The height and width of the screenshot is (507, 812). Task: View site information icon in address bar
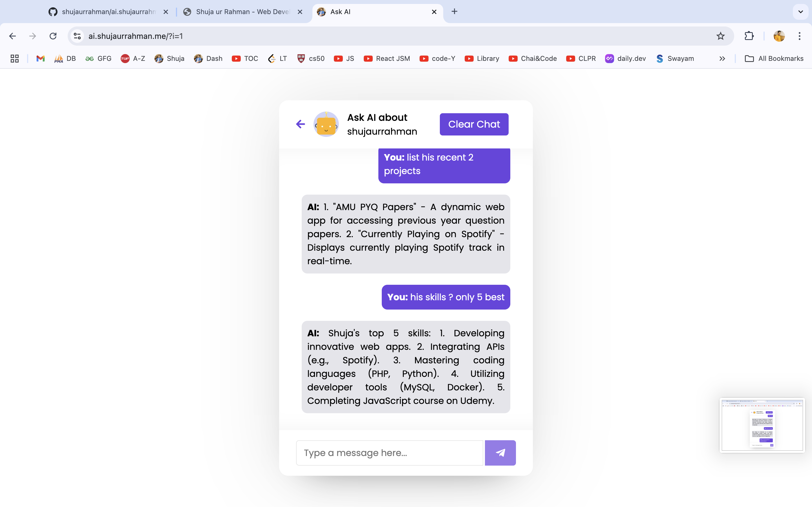[78, 36]
